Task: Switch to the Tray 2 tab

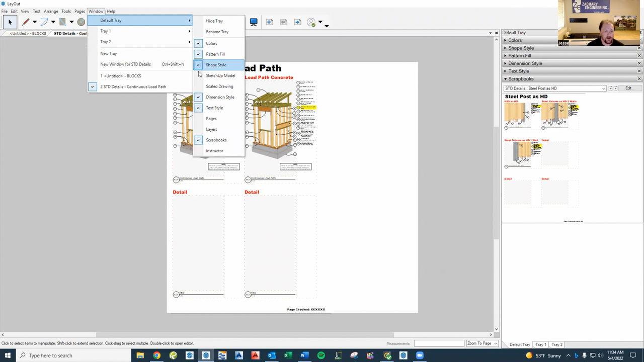Action: [x=556, y=344]
